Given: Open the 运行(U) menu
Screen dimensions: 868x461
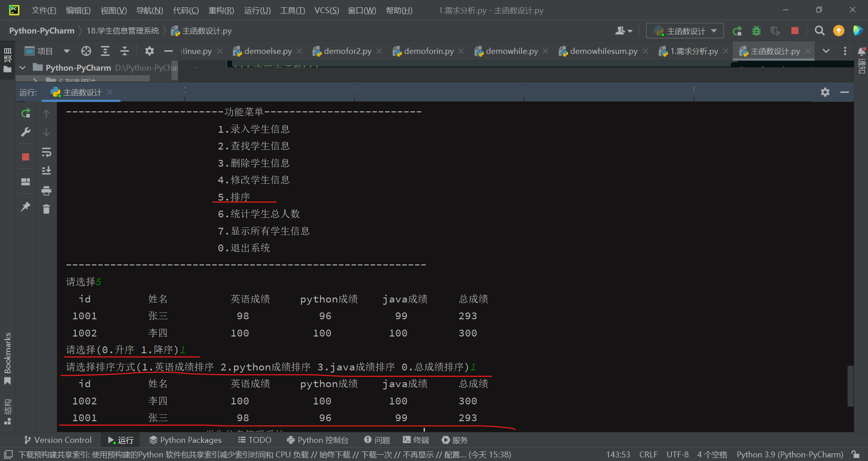Looking at the screenshot, I should (257, 10).
